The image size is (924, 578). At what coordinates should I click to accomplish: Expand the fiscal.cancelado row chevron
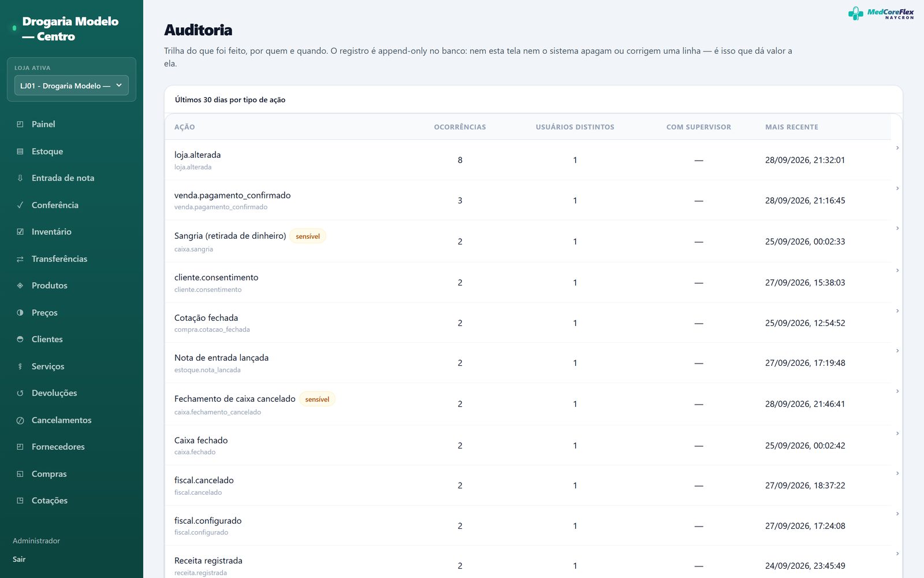[897, 473]
